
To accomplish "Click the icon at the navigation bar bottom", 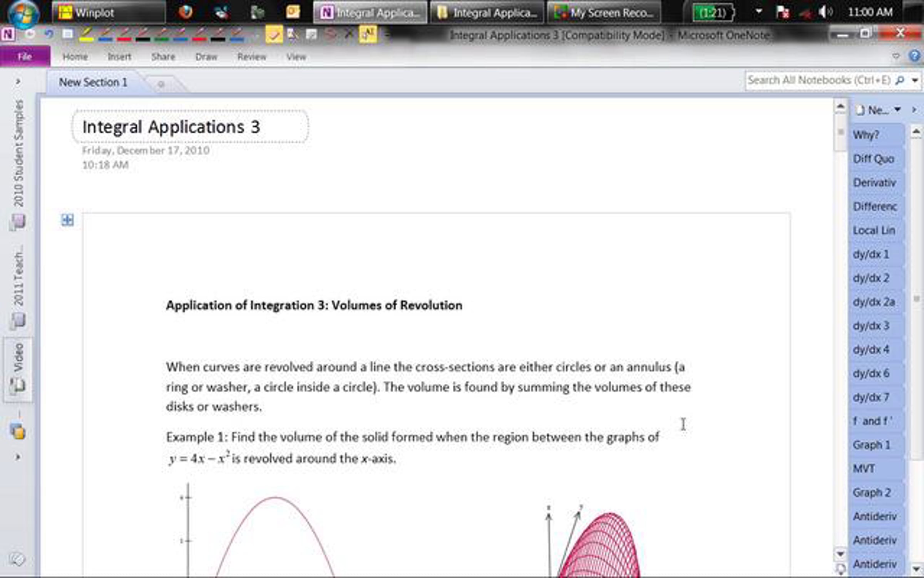I will point(17,559).
